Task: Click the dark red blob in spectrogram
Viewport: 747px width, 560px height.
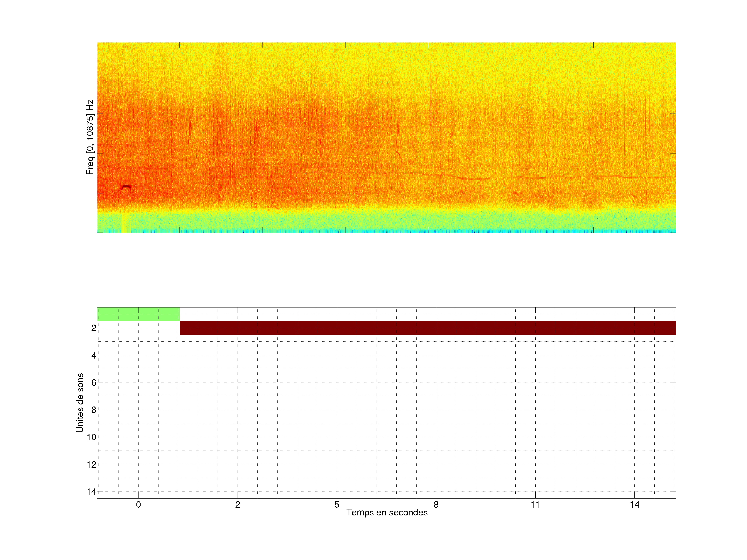Action: tap(126, 187)
